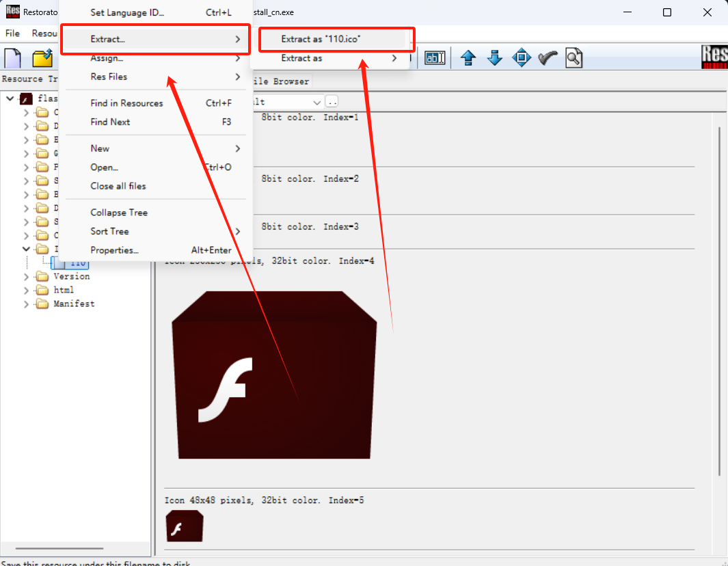Viewport: 728px width, 566px height.
Task: Click the 'ab' rename text toolbar icon
Action: [x=435, y=57]
